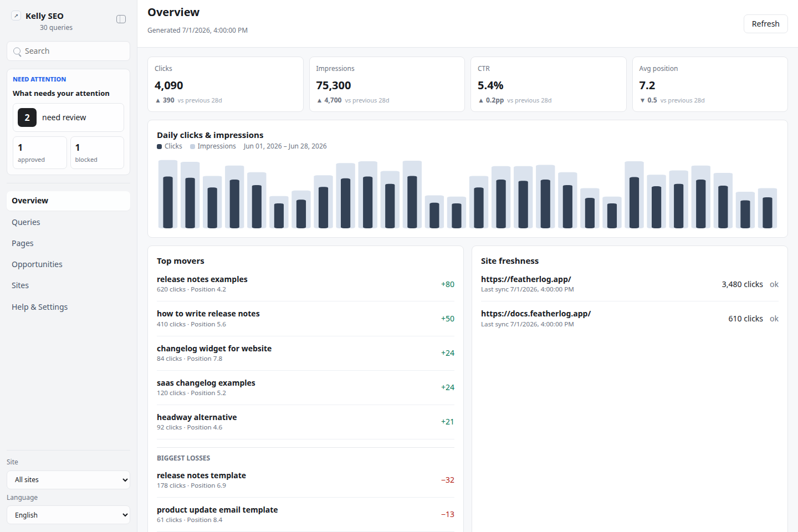Click the Clicks legend swatch

[160, 147]
